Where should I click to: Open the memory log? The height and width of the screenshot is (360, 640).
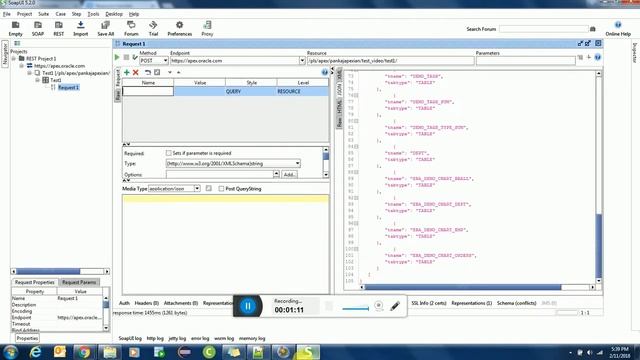click(252, 338)
